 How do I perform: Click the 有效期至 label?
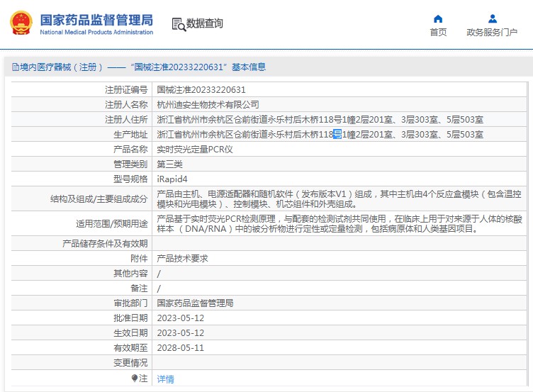[130, 348]
